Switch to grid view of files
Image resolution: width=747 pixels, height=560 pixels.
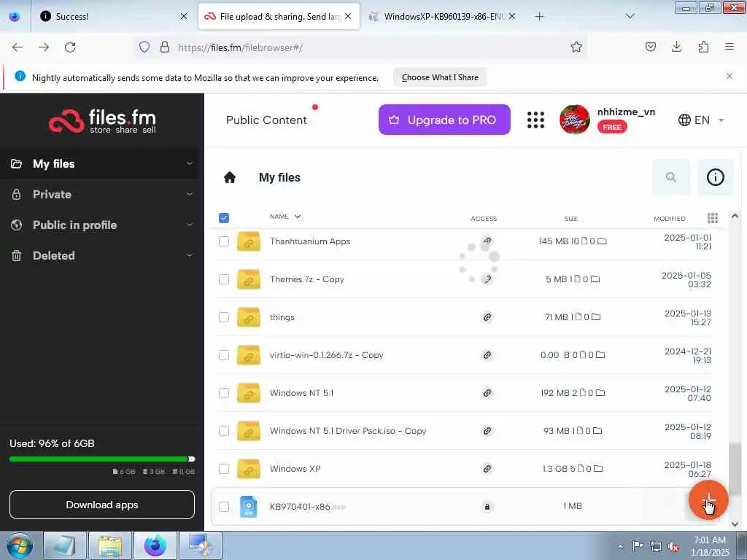[x=712, y=218]
